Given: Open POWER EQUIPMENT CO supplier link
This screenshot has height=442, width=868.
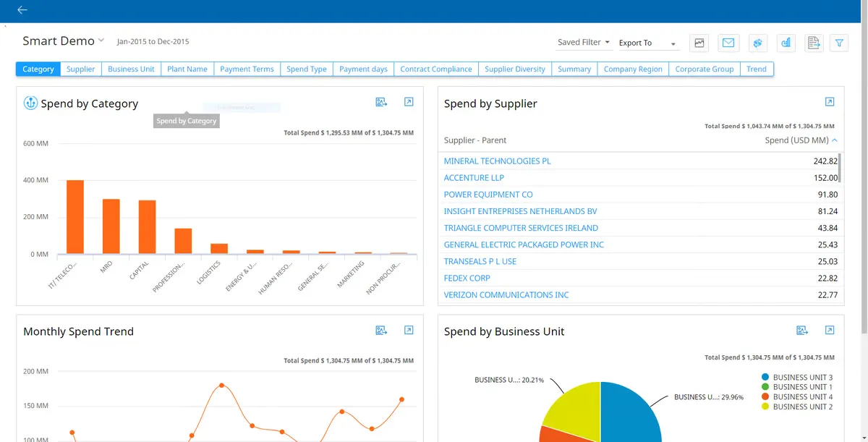Looking at the screenshot, I should tap(488, 194).
